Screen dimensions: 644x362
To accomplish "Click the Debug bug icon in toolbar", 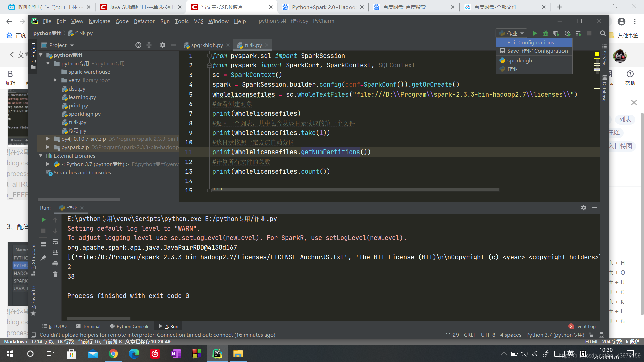I will 546,33.
